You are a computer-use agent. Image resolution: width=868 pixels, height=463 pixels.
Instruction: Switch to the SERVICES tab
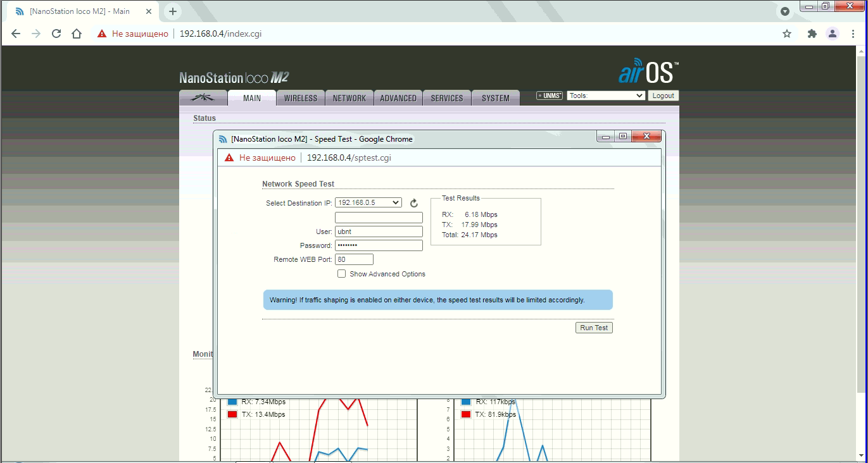tap(447, 98)
